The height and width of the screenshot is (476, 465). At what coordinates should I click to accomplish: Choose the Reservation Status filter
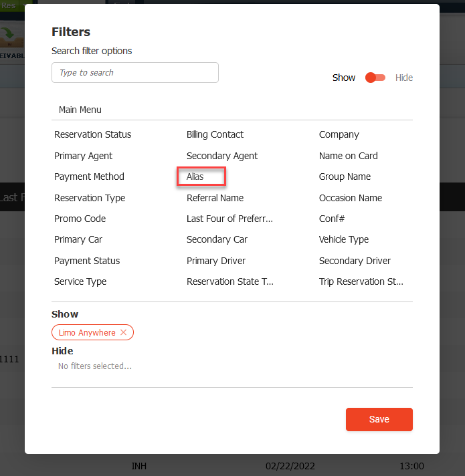click(92, 134)
